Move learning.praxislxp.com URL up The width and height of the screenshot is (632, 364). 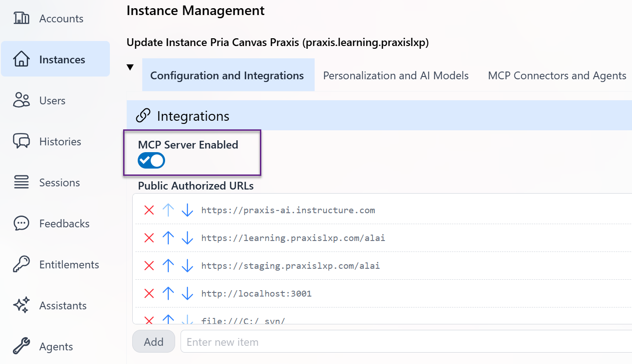click(168, 238)
